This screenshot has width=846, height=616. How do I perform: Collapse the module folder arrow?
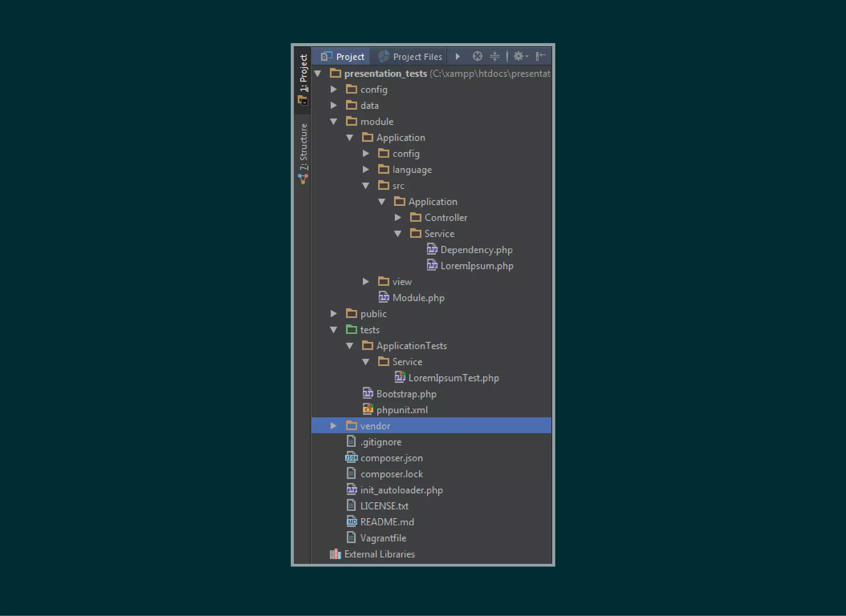pos(333,121)
